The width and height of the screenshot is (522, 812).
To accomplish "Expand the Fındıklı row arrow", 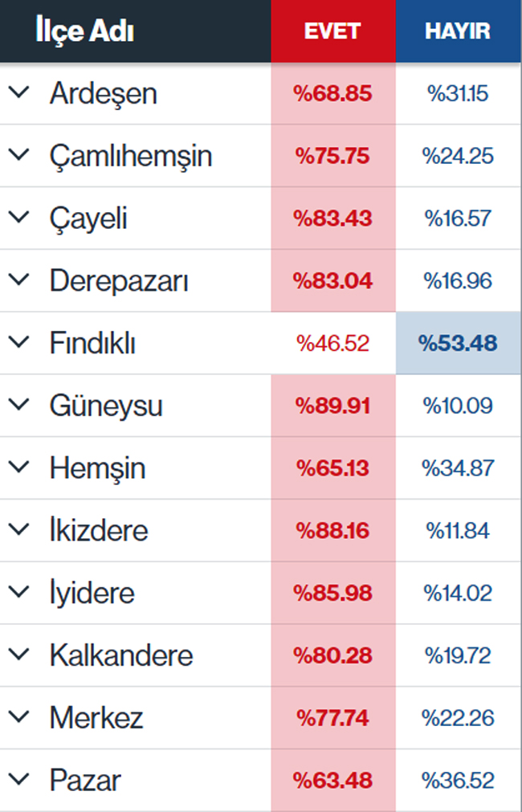I will click(x=18, y=343).
